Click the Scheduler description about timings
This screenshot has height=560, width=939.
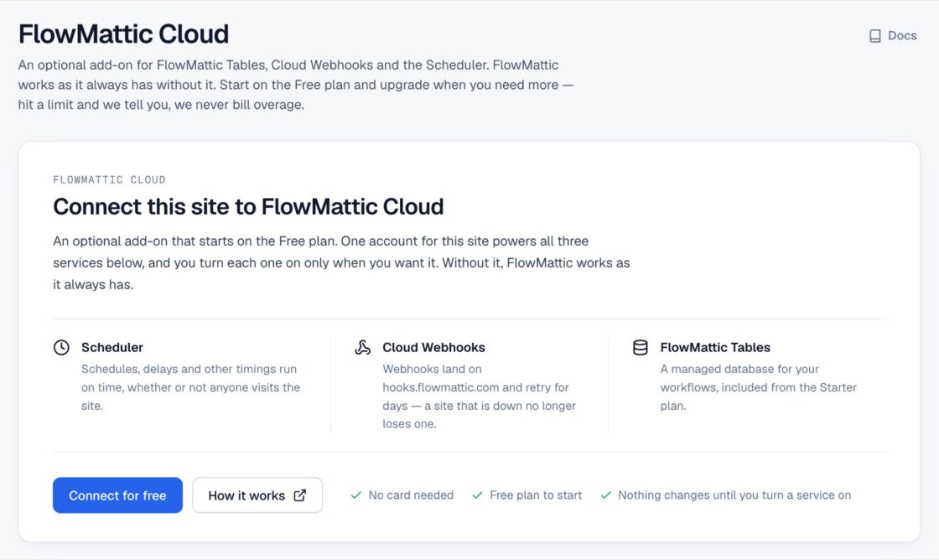pyautogui.click(x=190, y=387)
